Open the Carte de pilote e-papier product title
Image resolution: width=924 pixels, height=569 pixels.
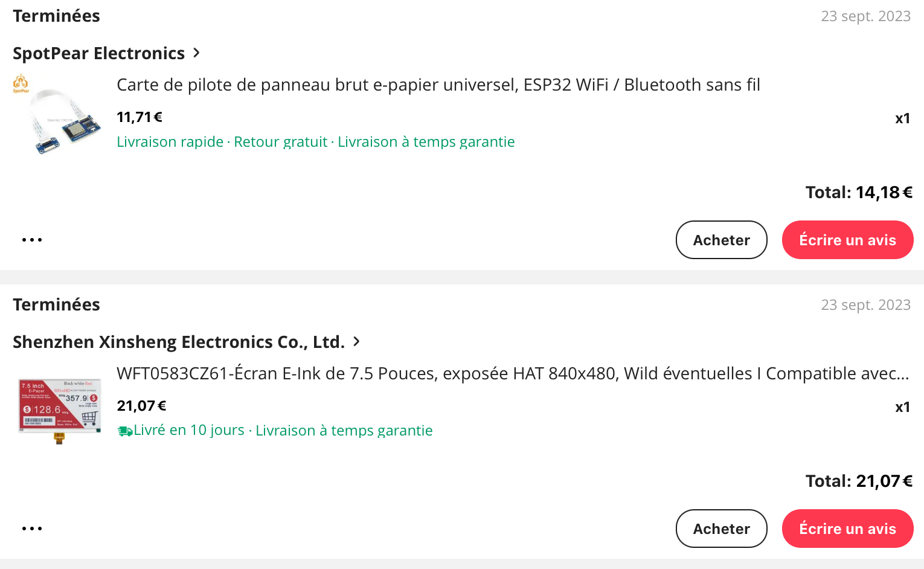click(438, 85)
